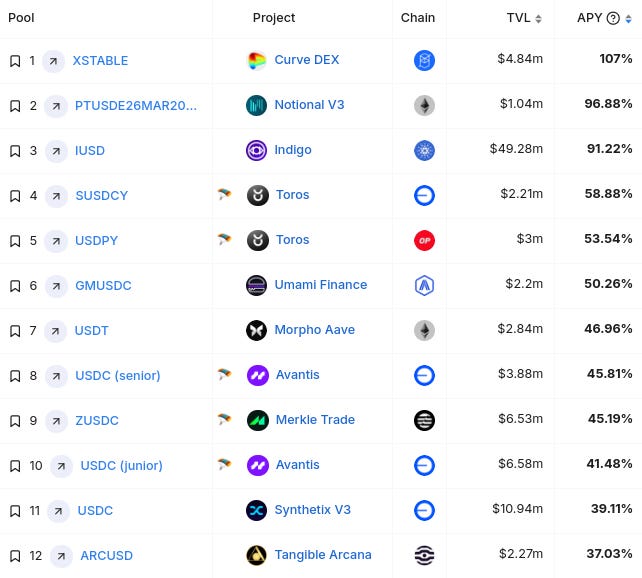Image resolution: width=642 pixels, height=578 pixels.
Task: Click the Merkle Trade logo icon
Action: (x=258, y=421)
